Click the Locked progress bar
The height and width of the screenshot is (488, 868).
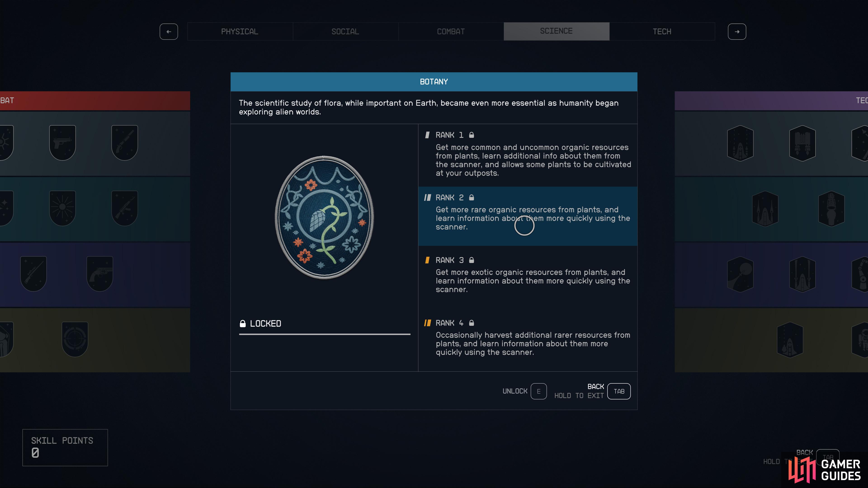point(325,334)
